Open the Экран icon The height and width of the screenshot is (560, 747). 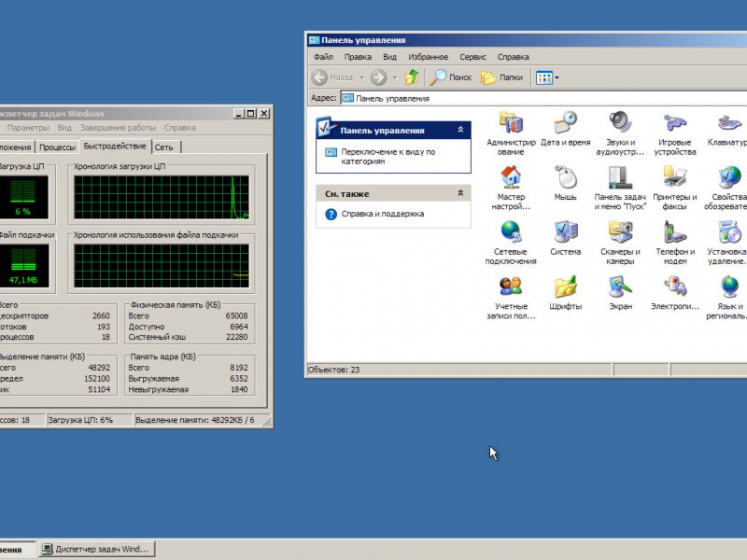pyautogui.click(x=620, y=287)
